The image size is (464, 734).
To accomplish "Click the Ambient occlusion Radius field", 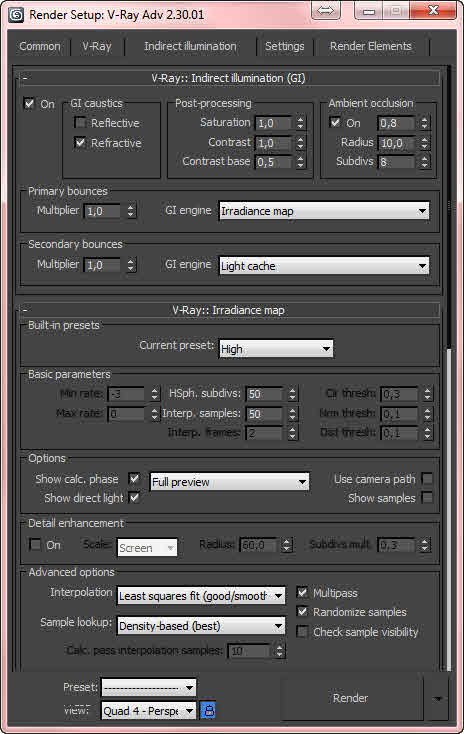I will [x=397, y=143].
